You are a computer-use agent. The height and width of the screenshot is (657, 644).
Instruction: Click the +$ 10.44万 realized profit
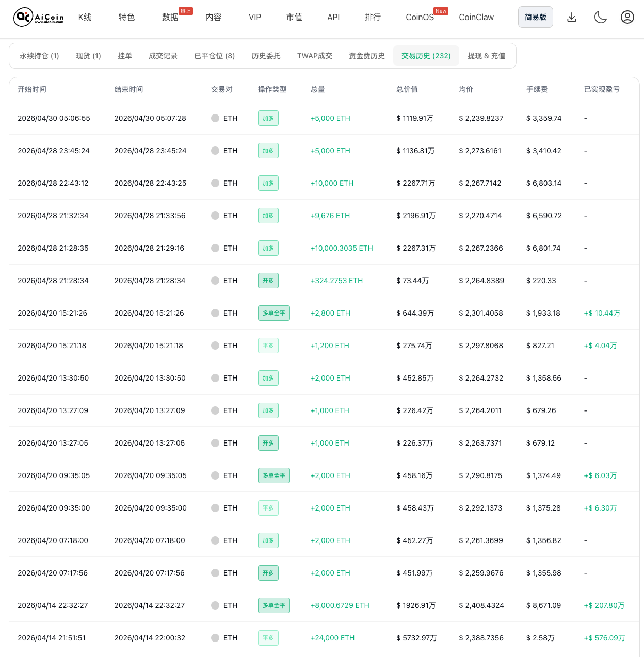pyautogui.click(x=602, y=313)
